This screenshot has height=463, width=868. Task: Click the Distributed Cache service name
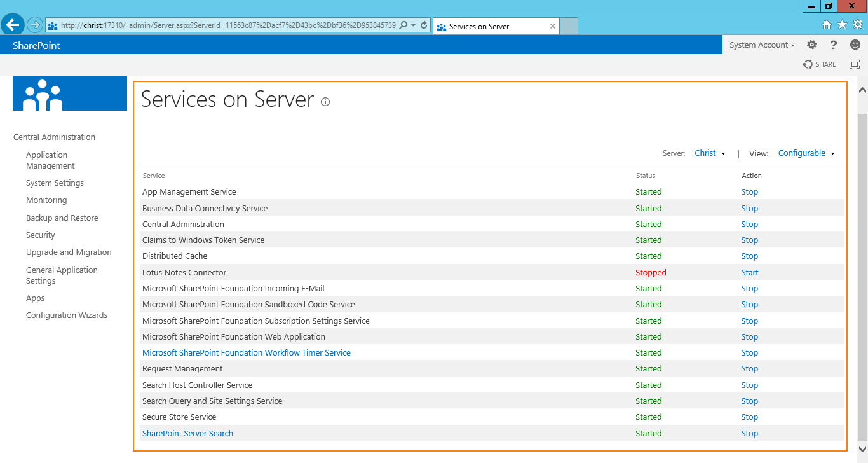coord(175,256)
